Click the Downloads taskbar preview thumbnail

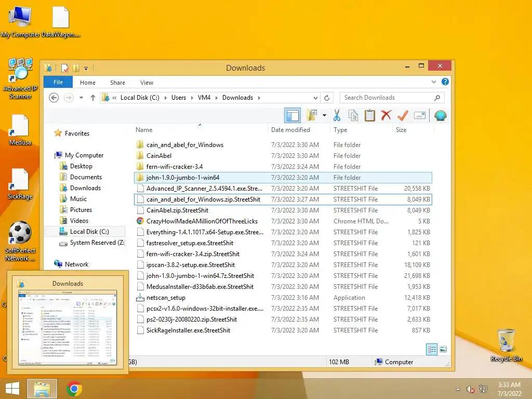[67, 327]
